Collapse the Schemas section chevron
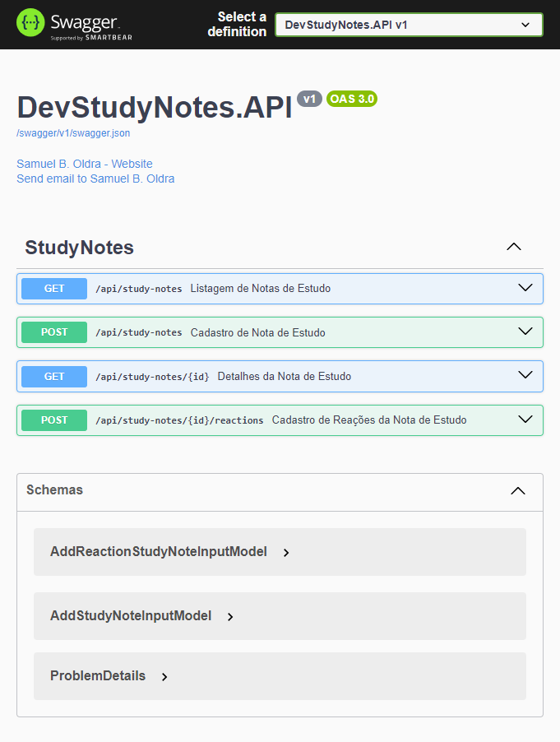The image size is (560, 742). (518, 491)
